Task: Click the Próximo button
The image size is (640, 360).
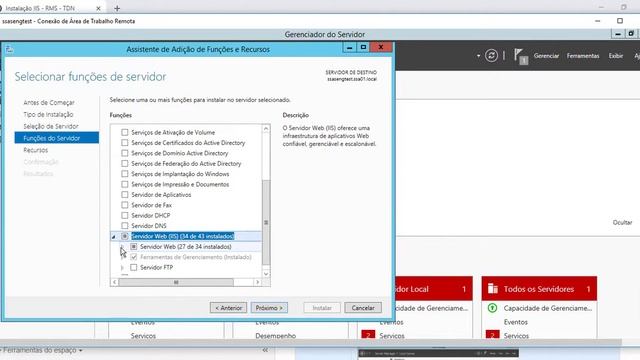Action: coord(269,308)
